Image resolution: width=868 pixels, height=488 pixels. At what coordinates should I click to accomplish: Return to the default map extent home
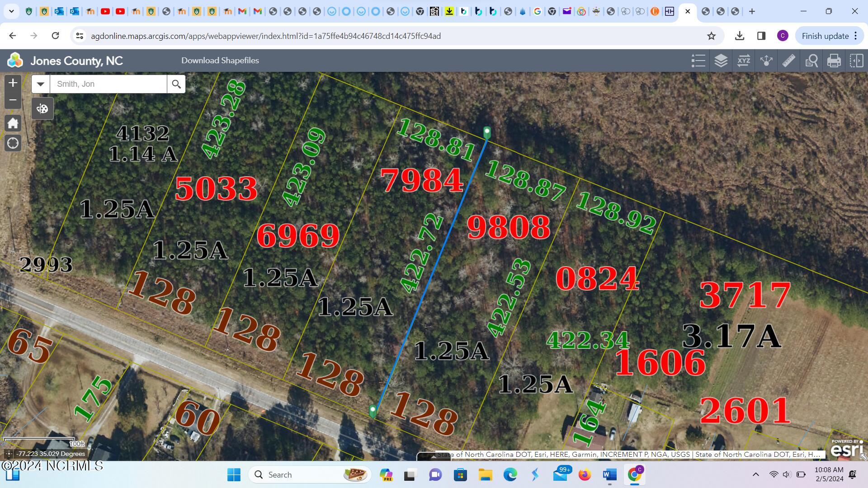(13, 123)
